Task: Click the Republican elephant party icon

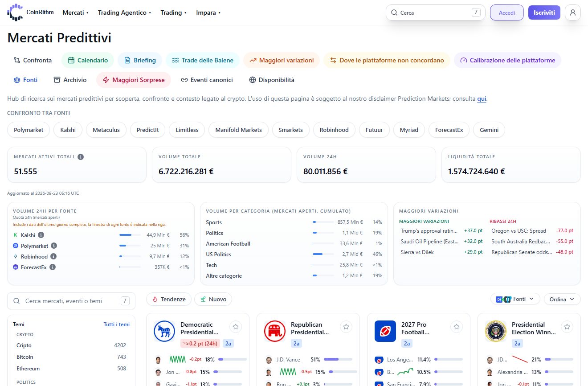Action: (x=275, y=331)
